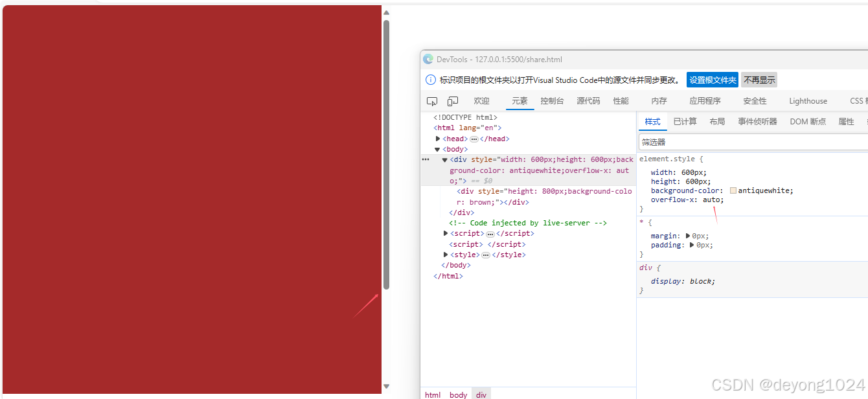Open the 内存 tab
This screenshot has height=399, width=868.
659,101
